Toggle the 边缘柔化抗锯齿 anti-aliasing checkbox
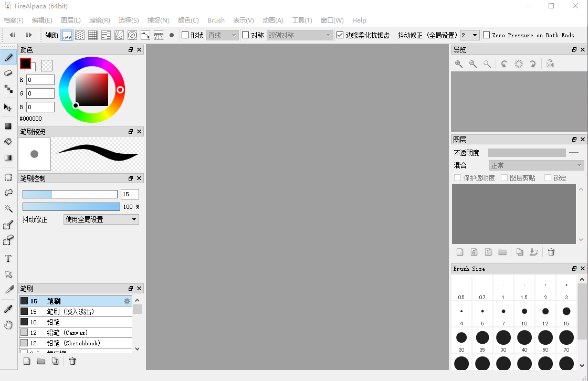Viewport: 588px width, 381px height. [340, 35]
